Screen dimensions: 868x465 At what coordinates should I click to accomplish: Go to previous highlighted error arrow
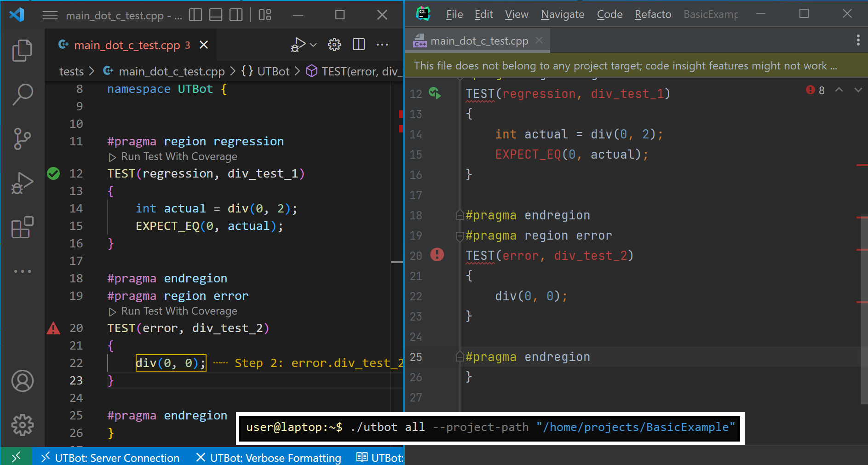point(839,90)
